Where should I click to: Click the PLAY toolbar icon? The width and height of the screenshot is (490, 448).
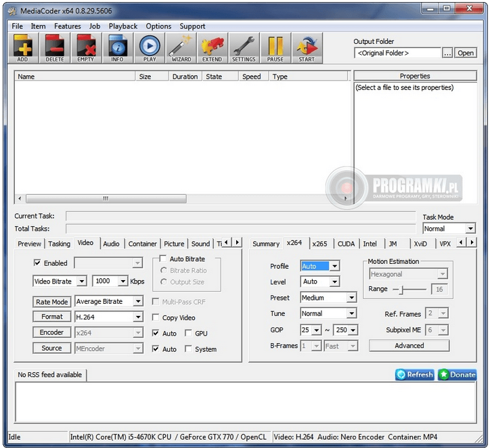click(x=150, y=48)
